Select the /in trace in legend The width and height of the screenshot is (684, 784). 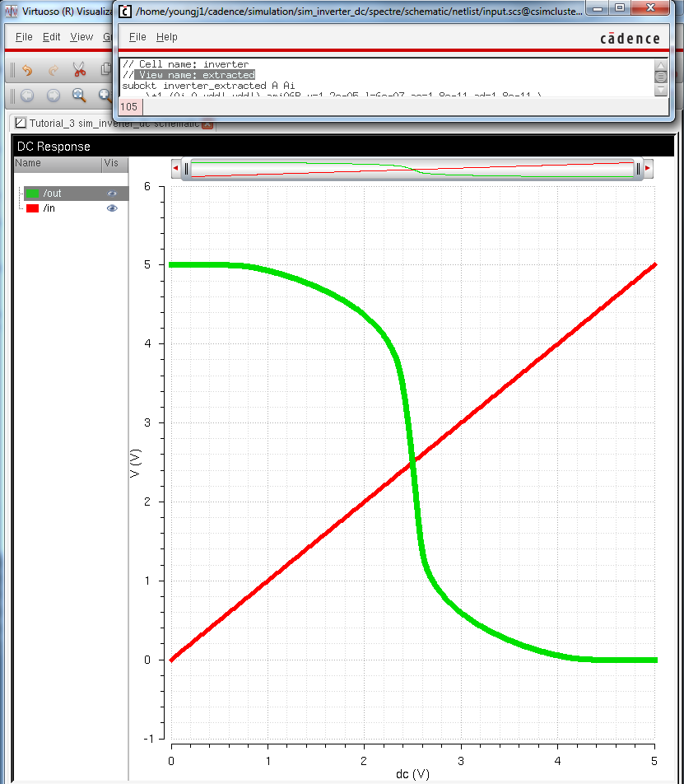click(x=49, y=208)
